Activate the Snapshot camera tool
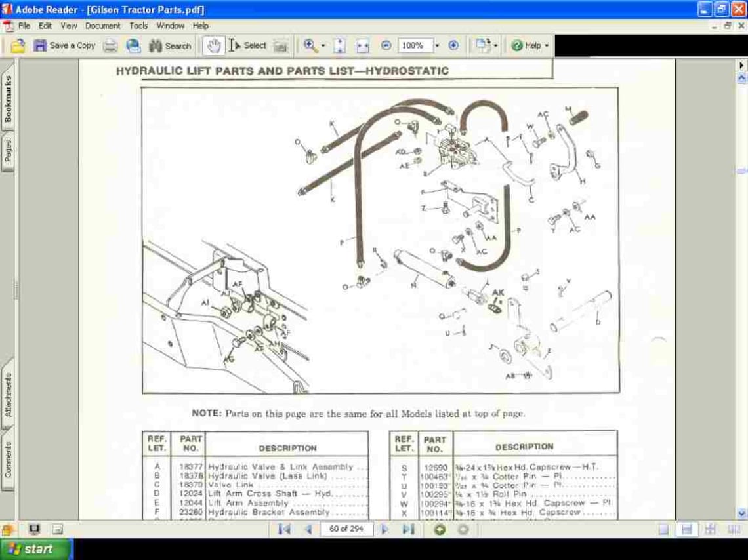 point(281,46)
